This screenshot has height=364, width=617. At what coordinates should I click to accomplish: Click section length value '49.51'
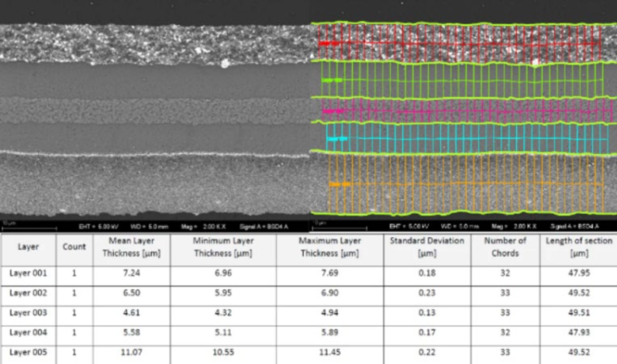pos(579,313)
